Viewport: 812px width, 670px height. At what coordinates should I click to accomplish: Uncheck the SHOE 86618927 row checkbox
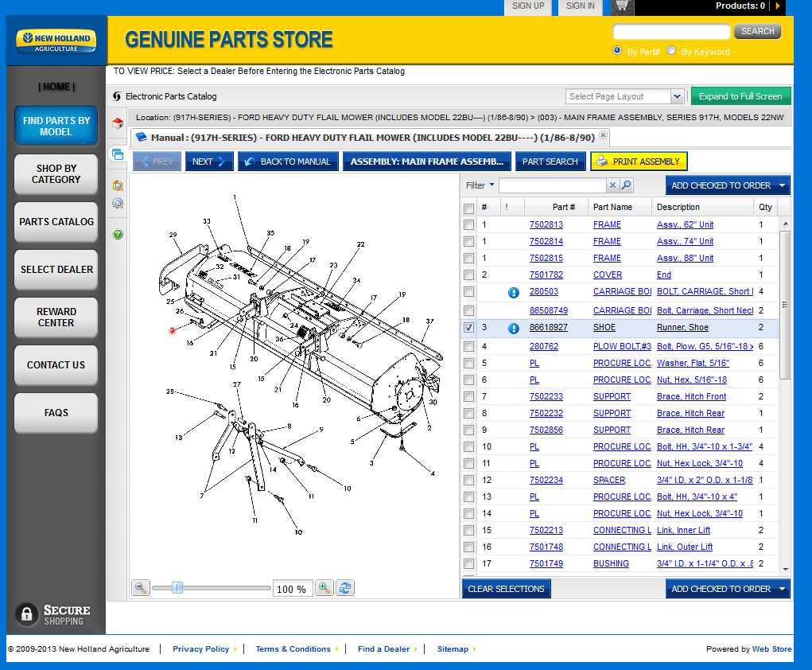point(469,327)
